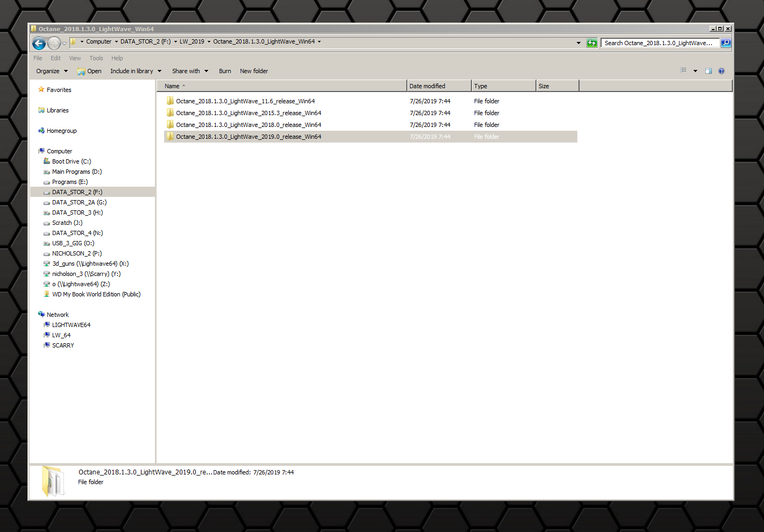764x532 pixels.
Task: Select DATA_STOR_2 (F:) in the sidebar
Action: click(77, 192)
